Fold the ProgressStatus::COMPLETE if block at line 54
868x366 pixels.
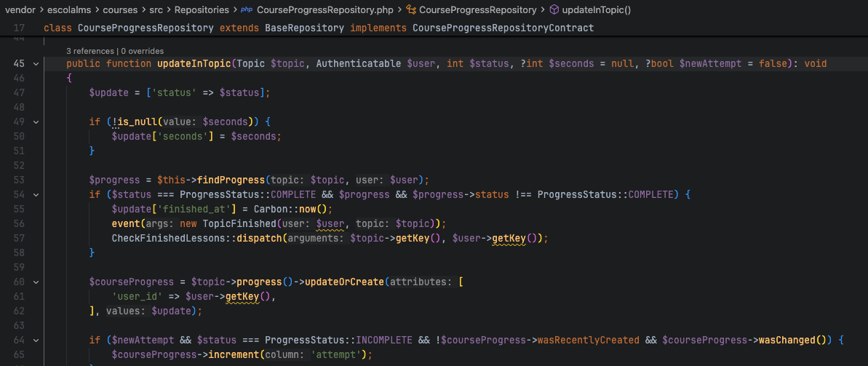36,194
